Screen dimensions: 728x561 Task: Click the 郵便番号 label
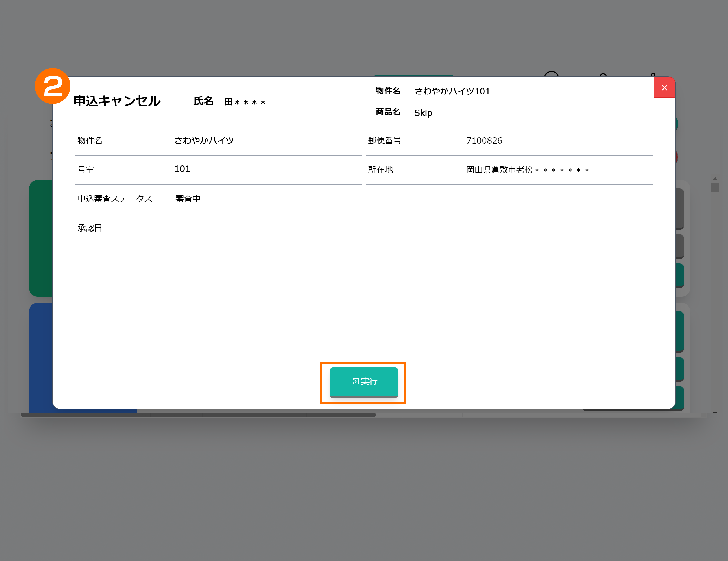pyautogui.click(x=384, y=141)
